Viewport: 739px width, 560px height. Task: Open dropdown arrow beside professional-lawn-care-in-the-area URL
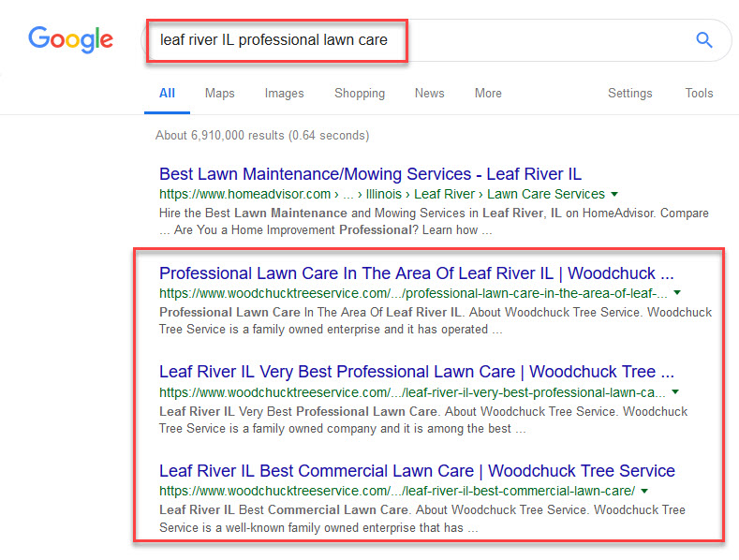[x=677, y=293]
